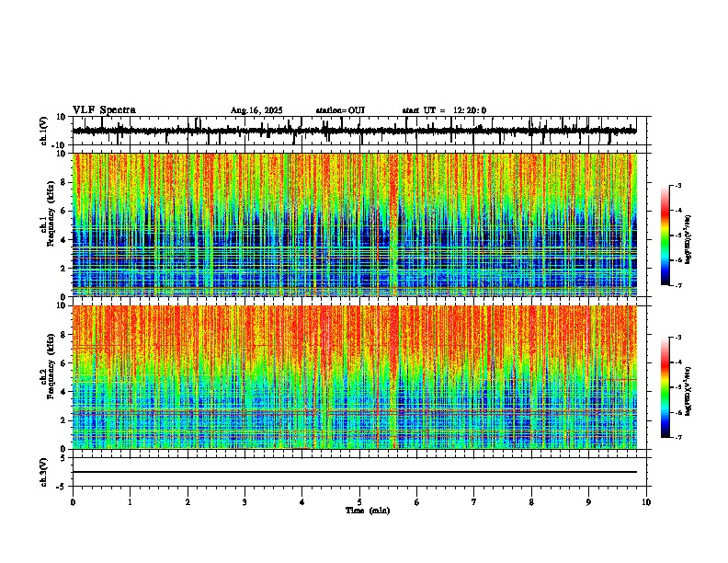This screenshot has height=563, width=728.
Task: Click the ch.1 color bar PSD unit label
Action: click(688, 240)
